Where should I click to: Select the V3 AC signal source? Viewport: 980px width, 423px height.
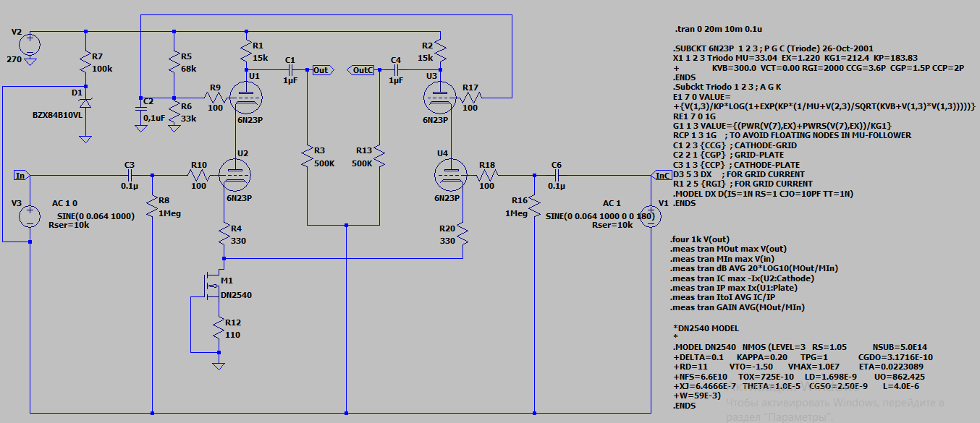point(30,216)
